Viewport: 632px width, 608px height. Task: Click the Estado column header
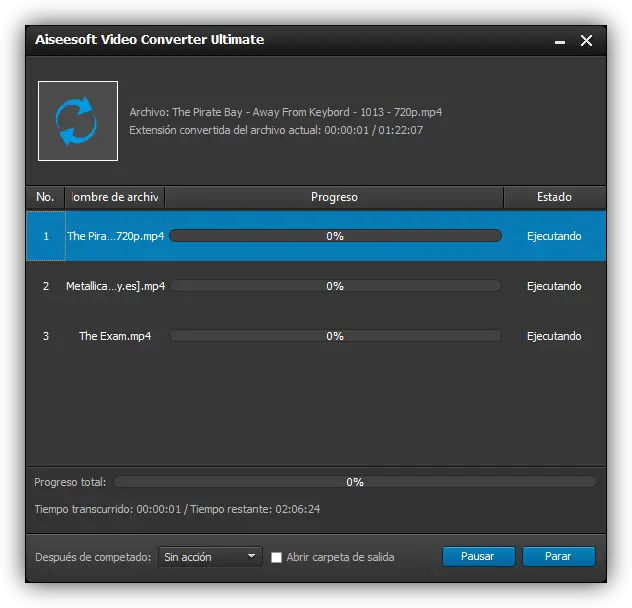point(554,197)
